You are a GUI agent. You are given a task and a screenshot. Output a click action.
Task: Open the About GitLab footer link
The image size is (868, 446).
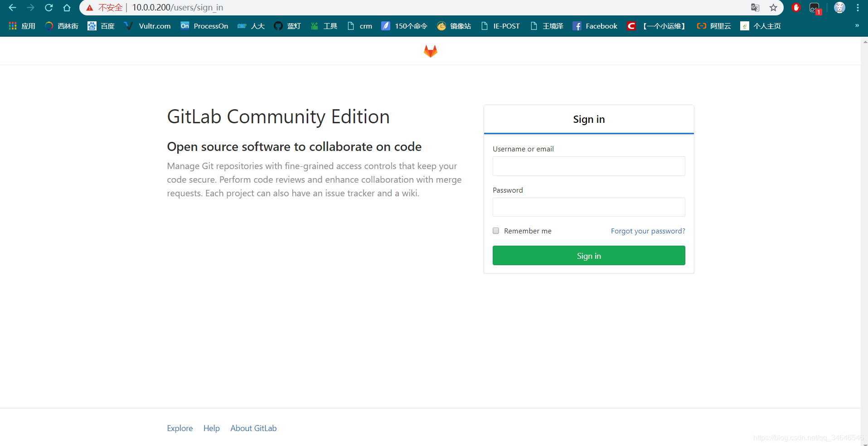[253, 428]
